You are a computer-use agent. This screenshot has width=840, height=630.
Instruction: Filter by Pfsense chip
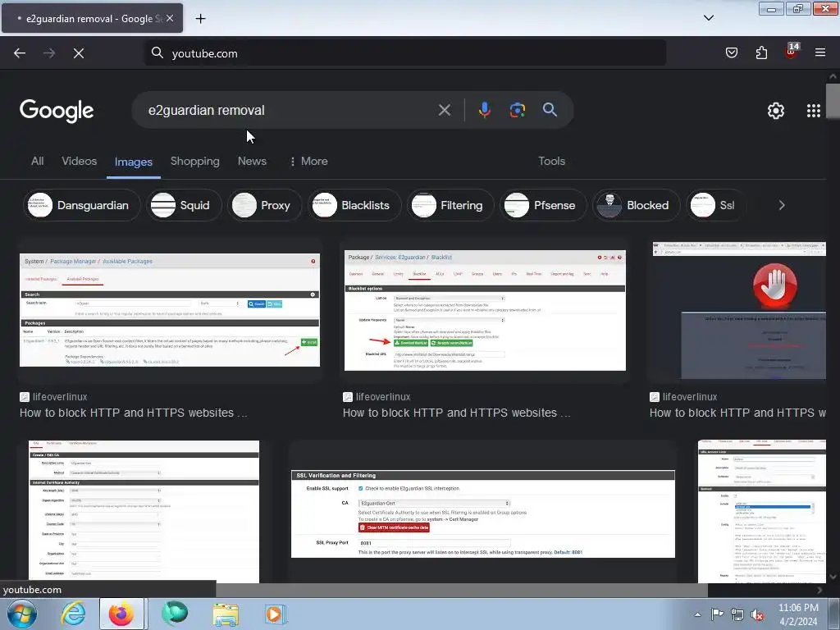tap(543, 205)
